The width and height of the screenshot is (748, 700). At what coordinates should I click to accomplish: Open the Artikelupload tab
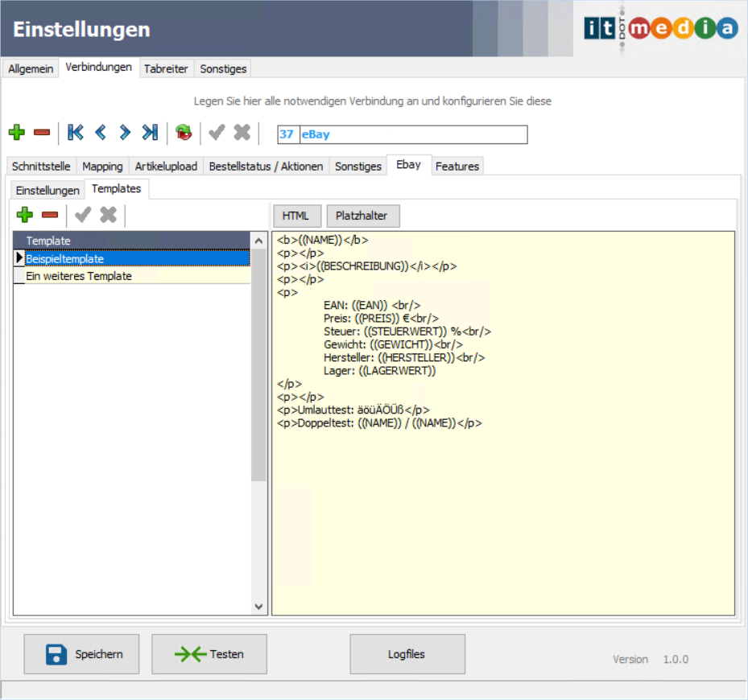[x=164, y=166]
